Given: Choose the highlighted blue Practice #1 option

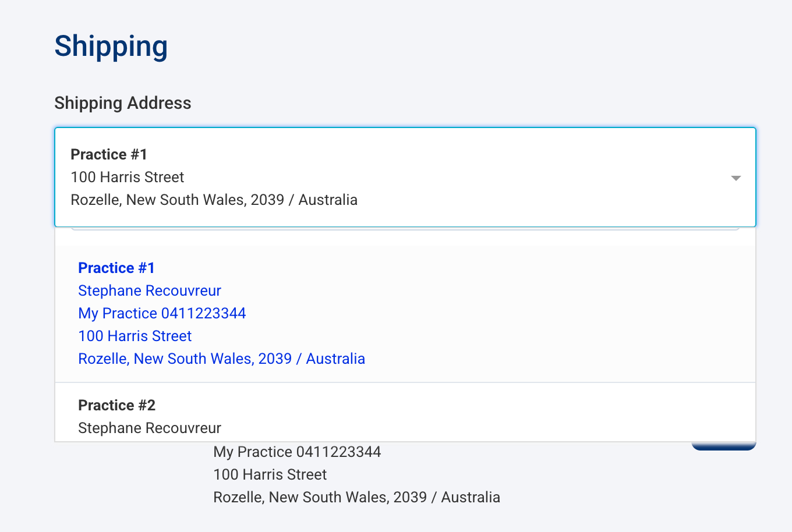Looking at the screenshot, I should click(405, 314).
